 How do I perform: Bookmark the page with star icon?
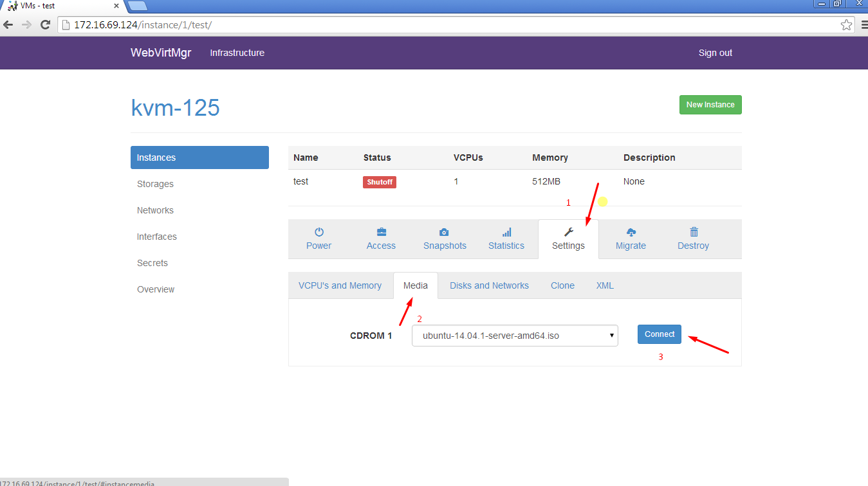846,25
